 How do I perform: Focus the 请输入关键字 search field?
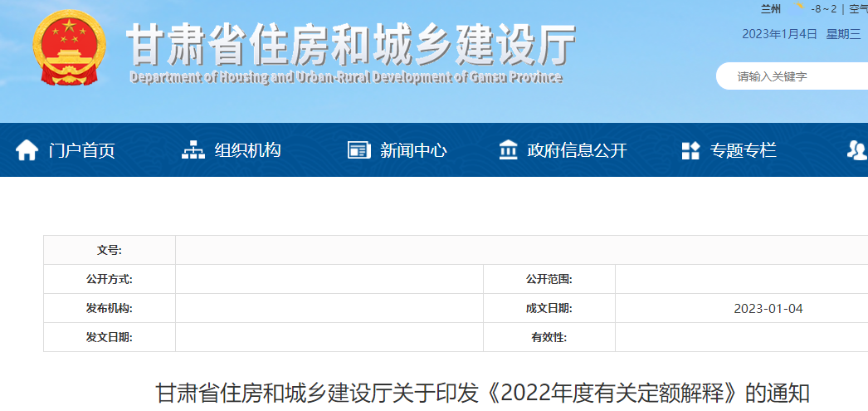coord(792,76)
